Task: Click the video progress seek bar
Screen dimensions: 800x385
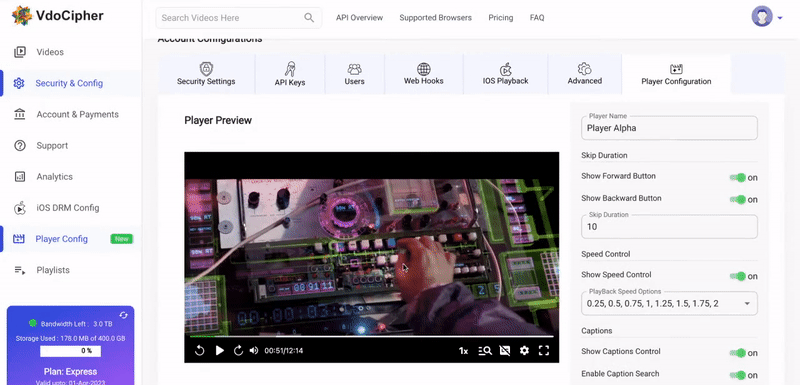Action: 371,337
